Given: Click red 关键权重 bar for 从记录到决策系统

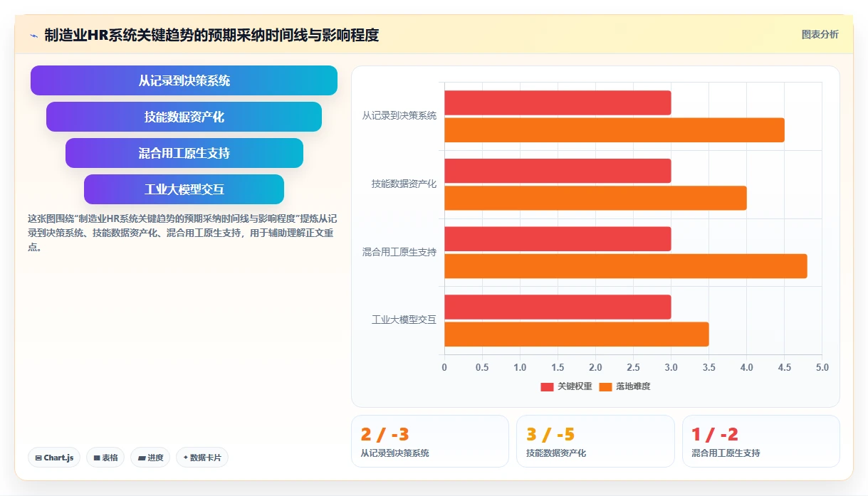Looking at the screenshot, I should 558,102.
